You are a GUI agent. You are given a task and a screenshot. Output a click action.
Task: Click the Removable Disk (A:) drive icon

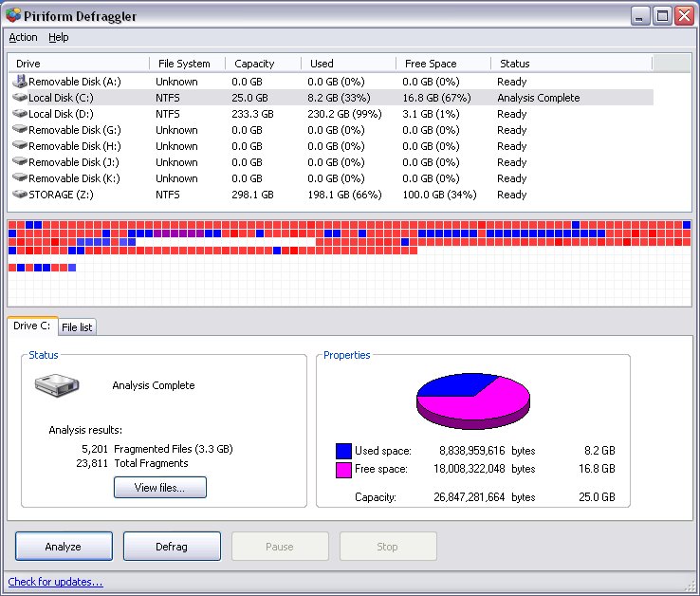(20, 82)
